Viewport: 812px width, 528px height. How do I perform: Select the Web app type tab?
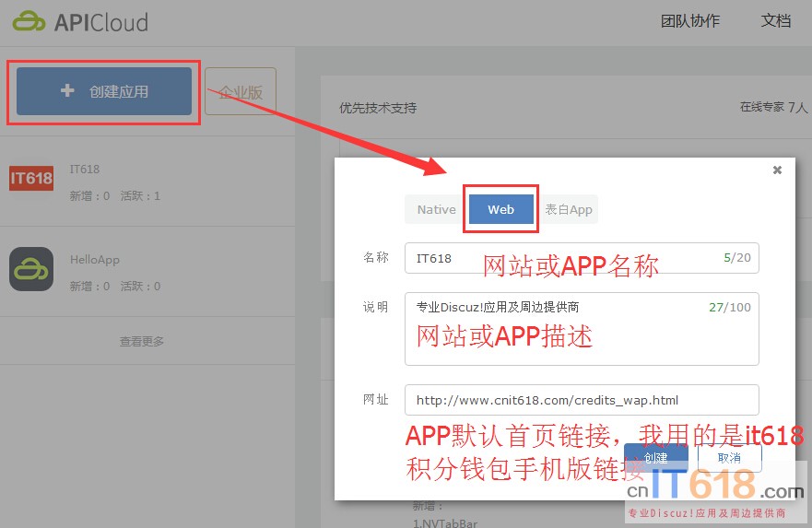[500, 209]
